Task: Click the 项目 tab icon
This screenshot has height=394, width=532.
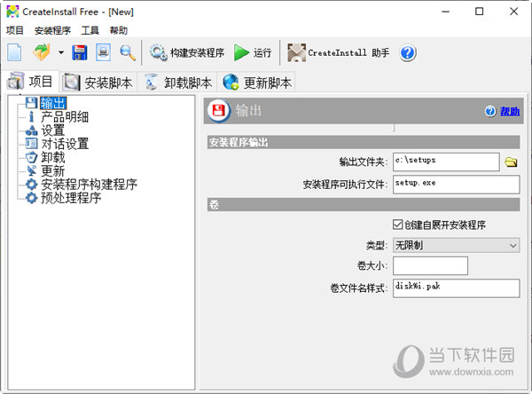Action: tap(16, 81)
